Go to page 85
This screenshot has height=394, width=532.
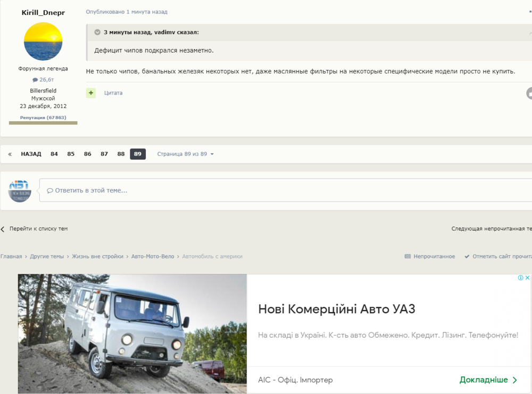71,154
